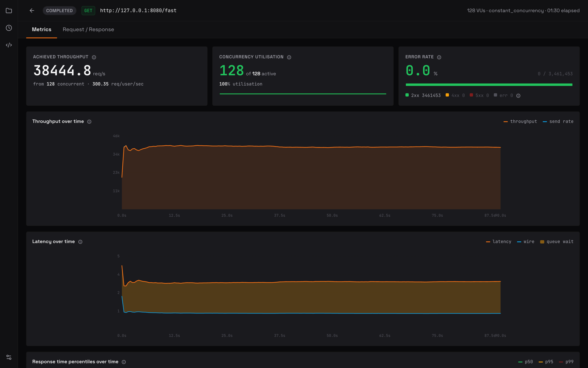This screenshot has width=588, height=368.
Task: Click the 0.0 % error rate value
Action: pos(422,70)
